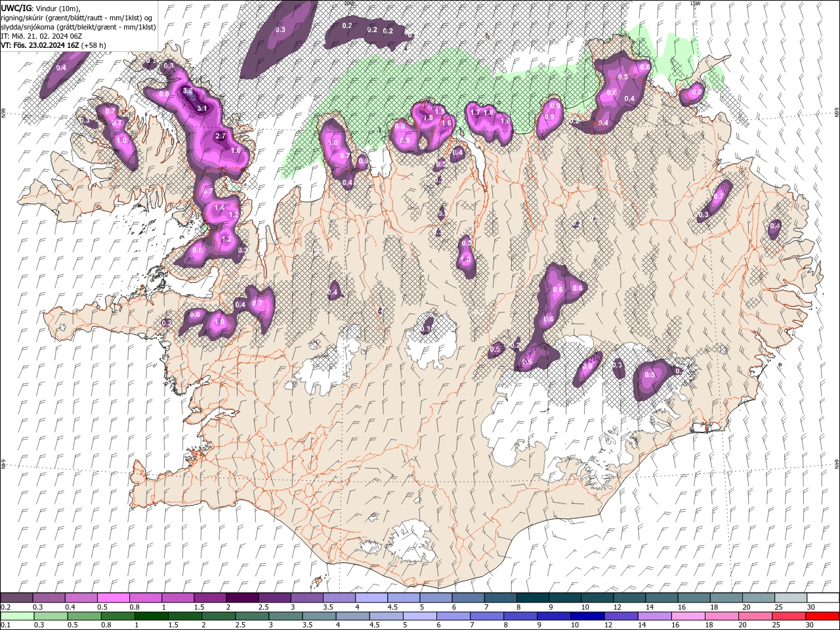Pick the lightest green swatch between 0.1 and 0.3
Viewport: 840px width, 630px height.
pyautogui.click(x=16, y=616)
